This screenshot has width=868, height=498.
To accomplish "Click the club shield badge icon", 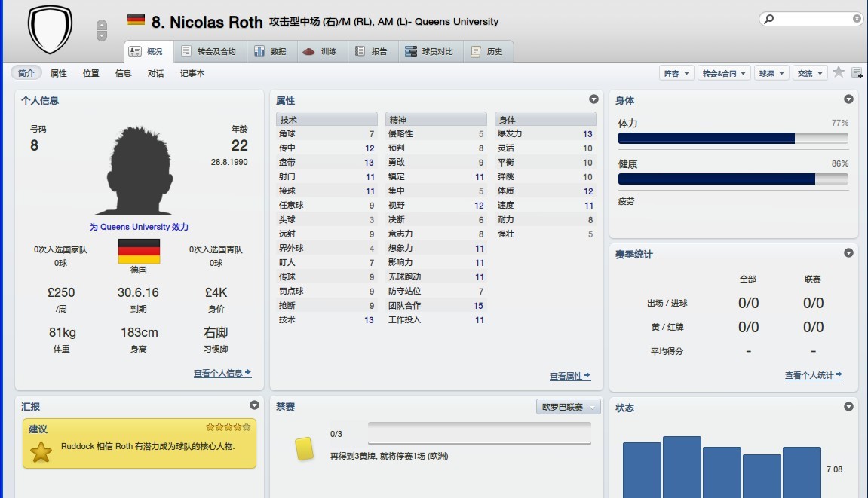I will pos(51,29).
